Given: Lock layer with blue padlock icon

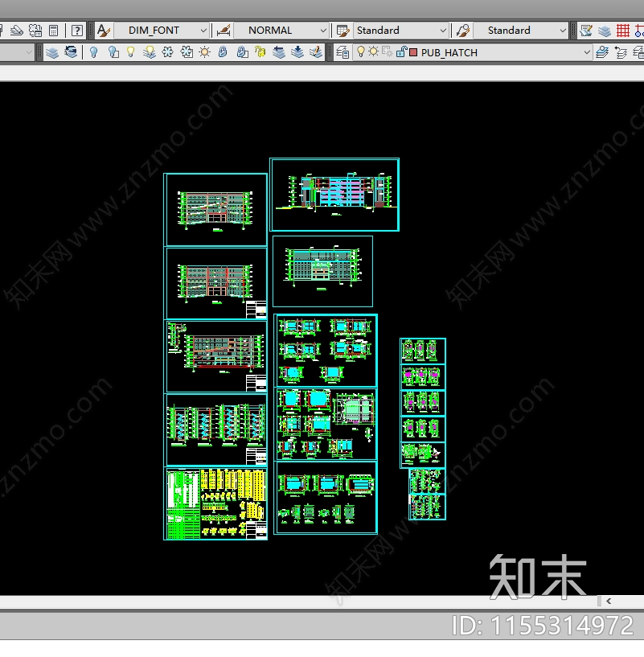Looking at the screenshot, I should [x=223, y=52].
